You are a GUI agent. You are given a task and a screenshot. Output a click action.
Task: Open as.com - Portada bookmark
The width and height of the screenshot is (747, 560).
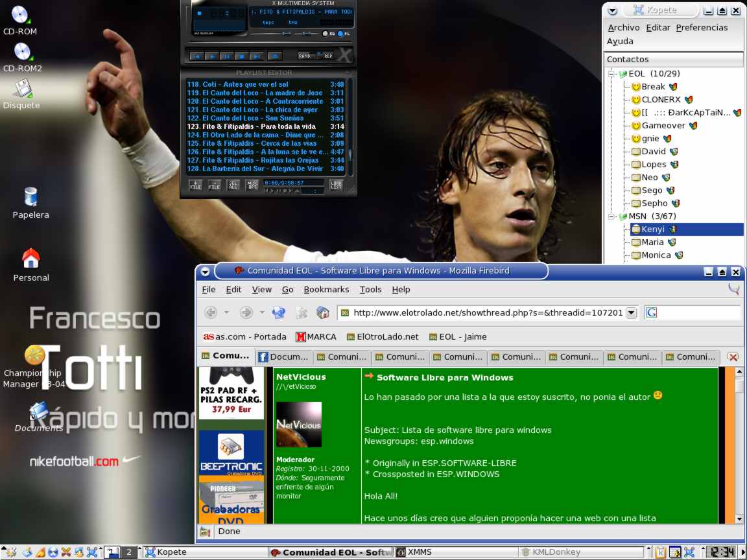[x=245, y=337]
